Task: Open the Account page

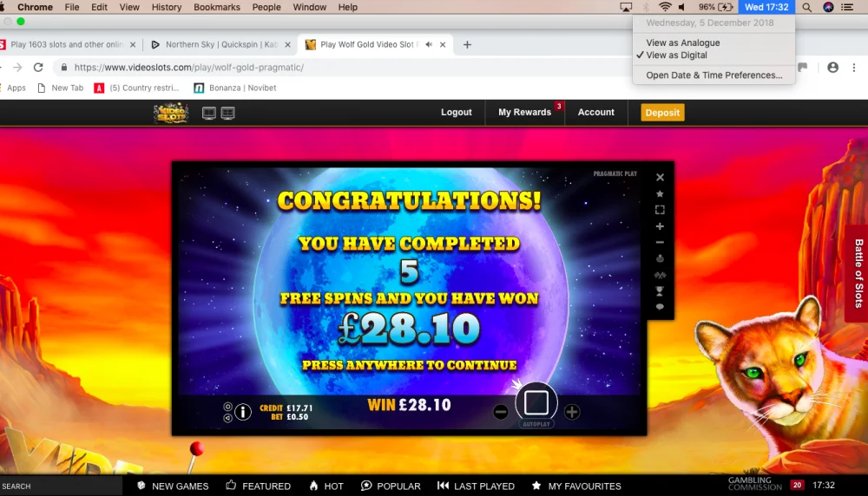Action: [x=595, y=112]
